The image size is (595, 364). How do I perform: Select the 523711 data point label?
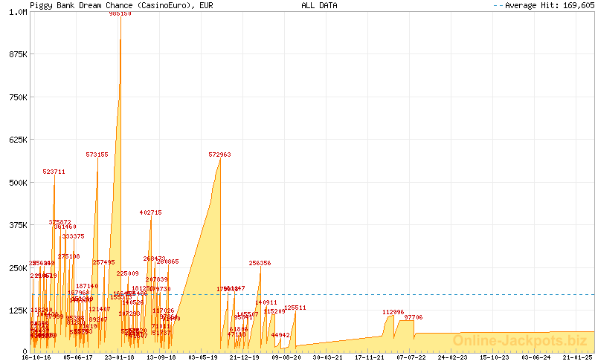coord(54,172)
